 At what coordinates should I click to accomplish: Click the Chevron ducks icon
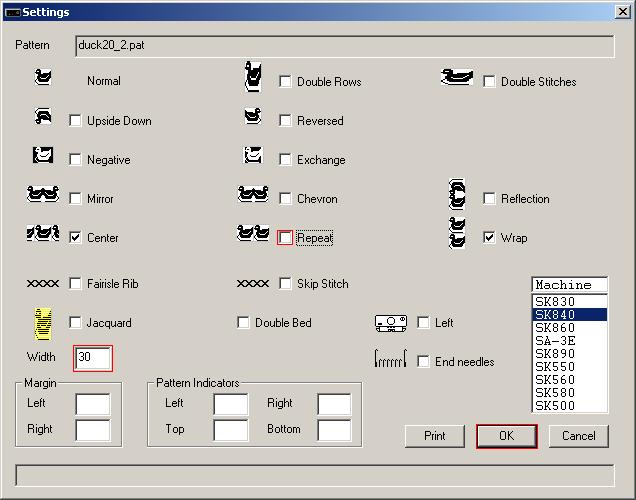(253, 195)
